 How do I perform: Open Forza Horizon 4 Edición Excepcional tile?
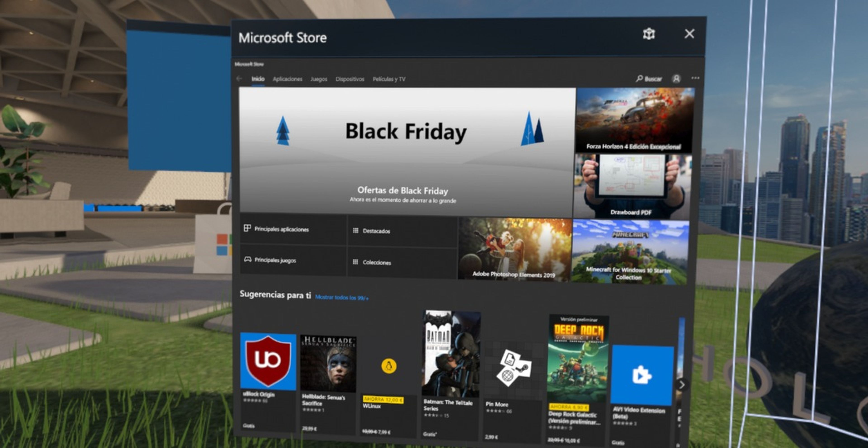(x=634, y=120)
